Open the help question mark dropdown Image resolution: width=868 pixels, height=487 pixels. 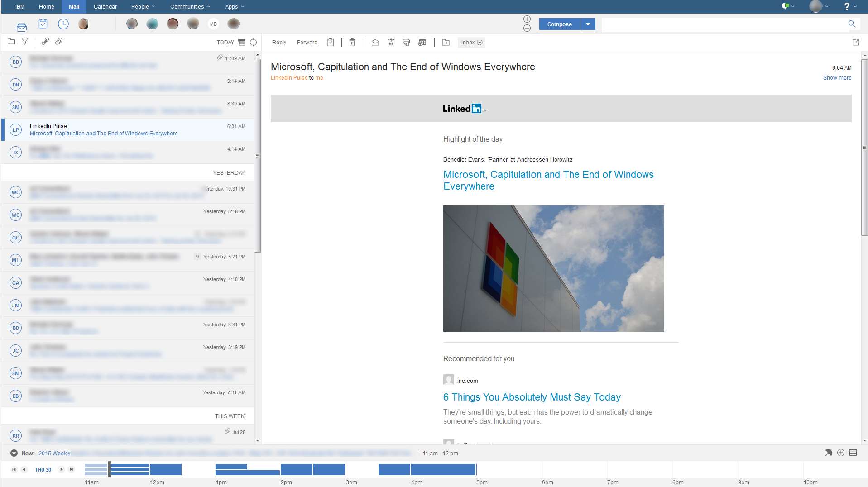[x=850, y=6]
